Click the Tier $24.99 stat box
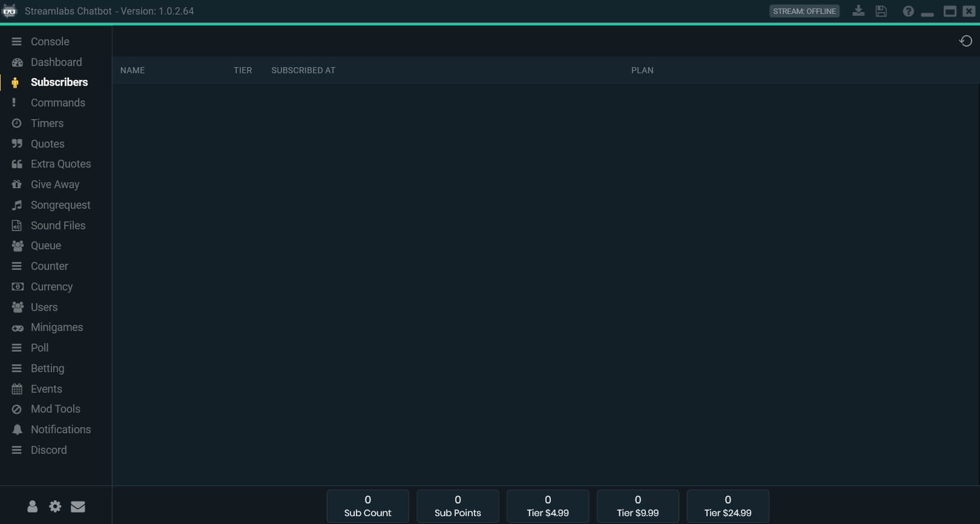The width and height of the screenshot is (980, 524). coord(728,506)
